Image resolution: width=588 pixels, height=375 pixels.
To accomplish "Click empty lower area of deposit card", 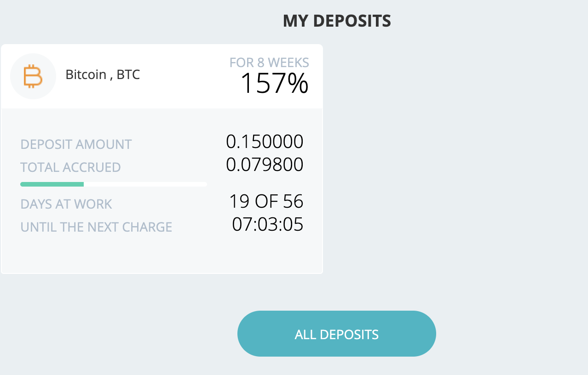I will click(x=162, y=254).
